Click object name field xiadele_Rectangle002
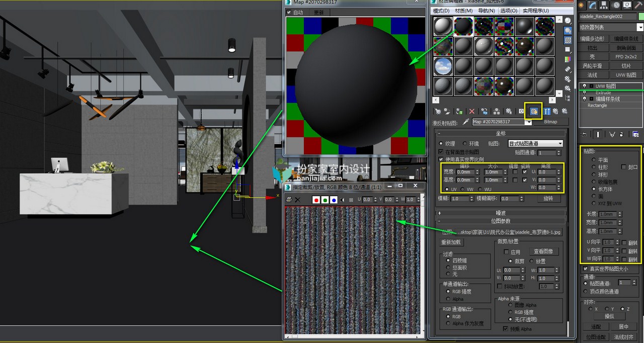The image size is (644, 343). [608, 17]
